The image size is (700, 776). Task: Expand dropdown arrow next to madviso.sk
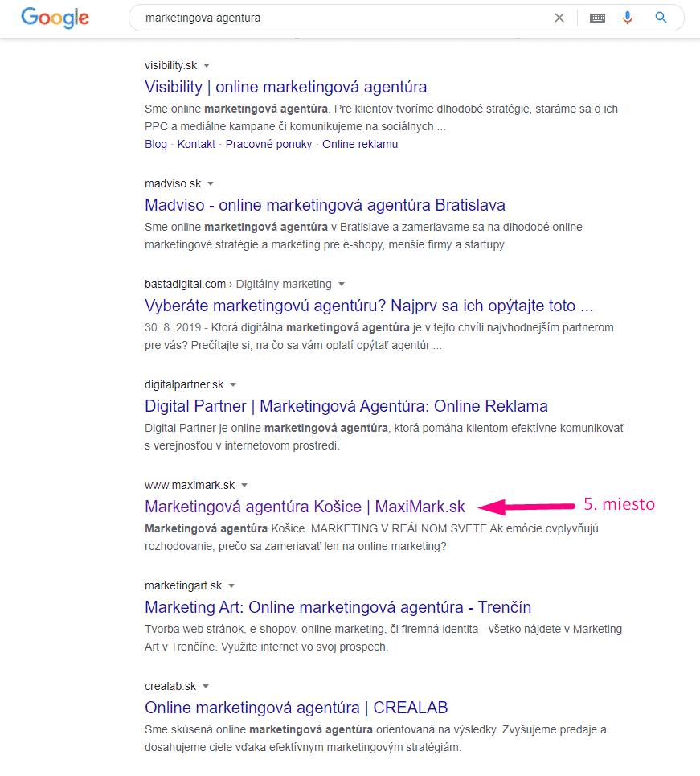coord(211,184)
